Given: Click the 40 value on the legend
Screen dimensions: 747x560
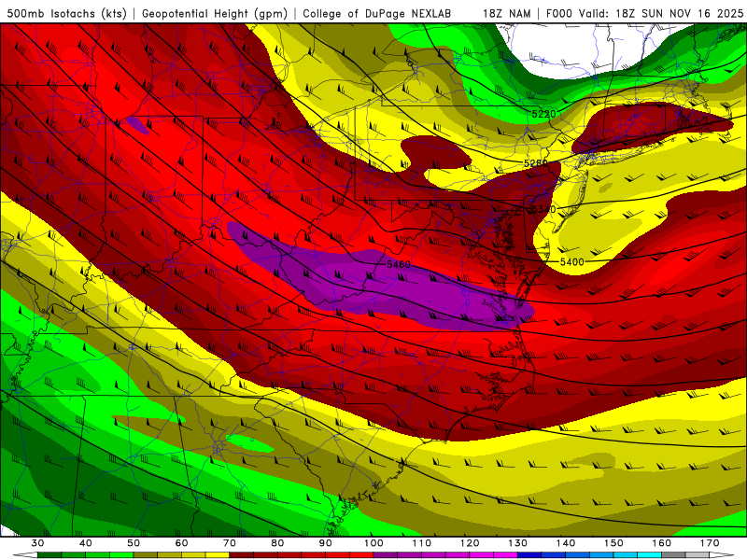Looking at the screenshot, I should click(85, 543).
